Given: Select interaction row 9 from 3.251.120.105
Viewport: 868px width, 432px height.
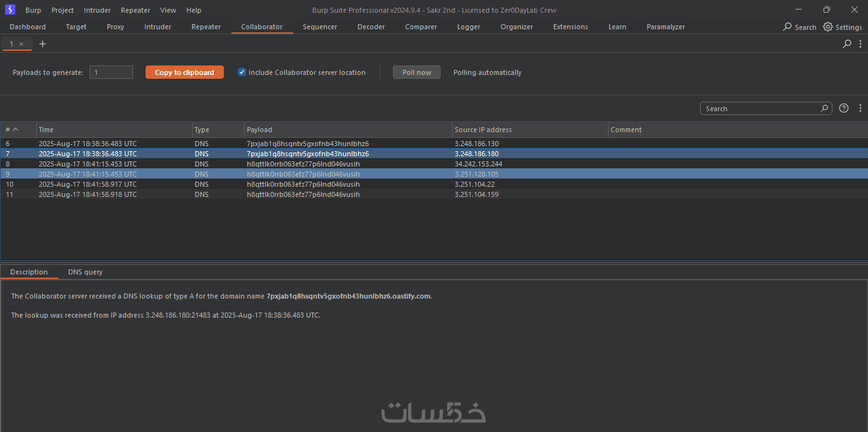Looking at the screenshot, I should 434,174.
